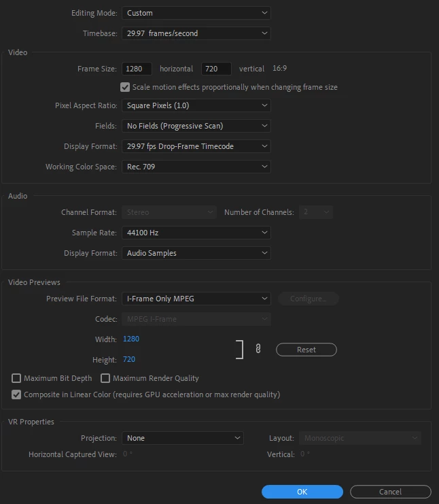
Task: Open the Fields dropdown
Action: (196, 126)
